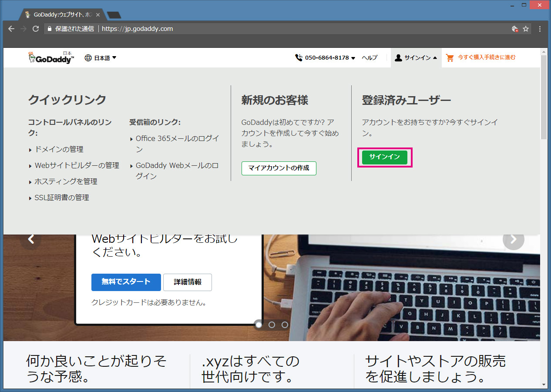551x392 pixels.
Task: Close the GoDaddy browser tab
Action: [98, 14]
